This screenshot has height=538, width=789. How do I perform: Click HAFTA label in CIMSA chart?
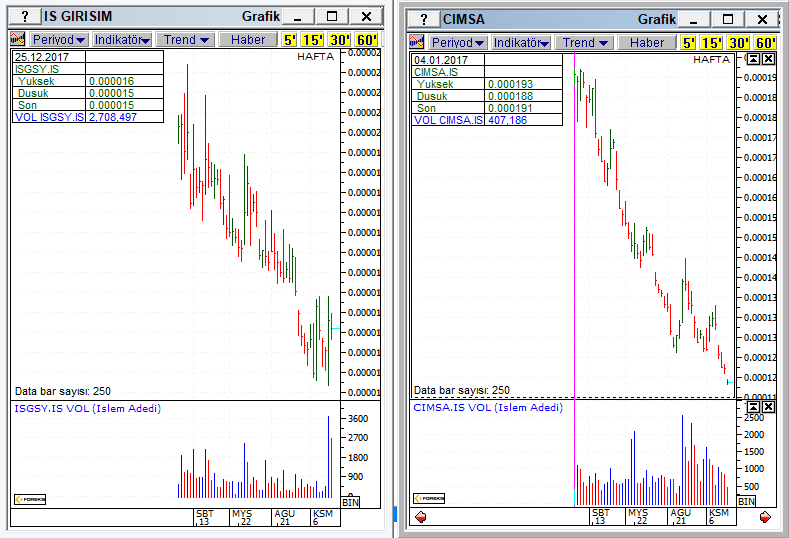712,59
